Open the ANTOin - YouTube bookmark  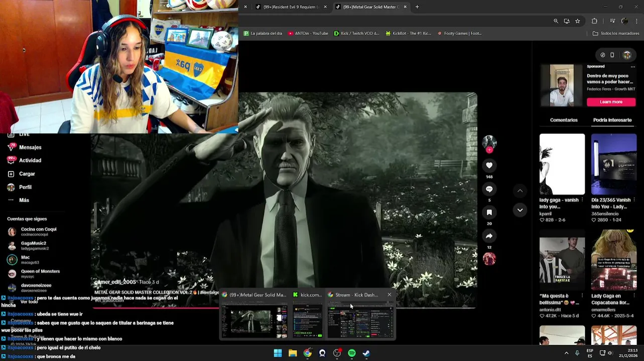308,34
